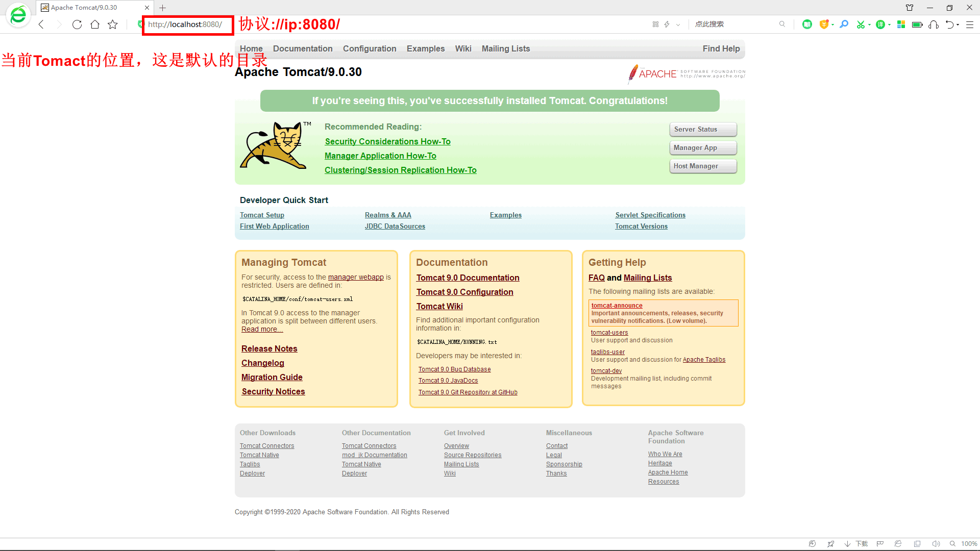Toggle the page sound speaker icon
980x551 pixels.
click(936, 544)
